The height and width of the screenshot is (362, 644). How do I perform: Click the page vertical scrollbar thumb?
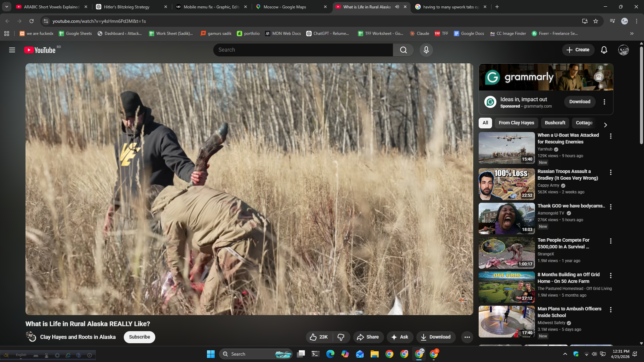coord(641,96)
